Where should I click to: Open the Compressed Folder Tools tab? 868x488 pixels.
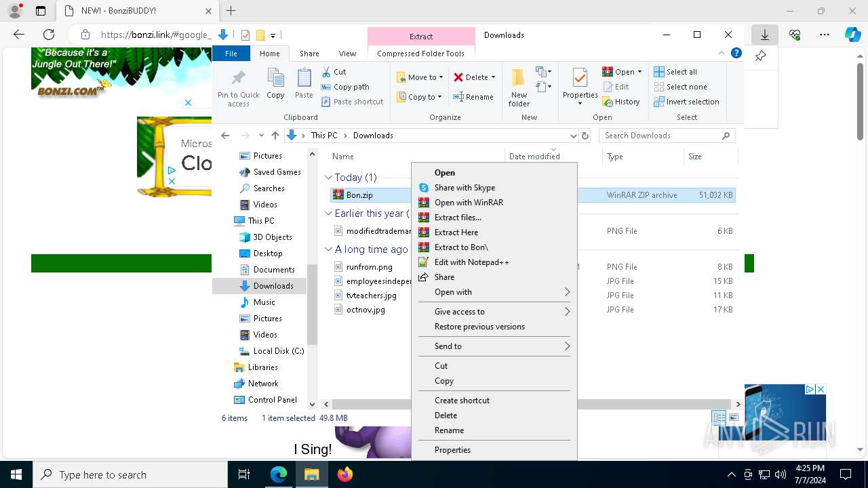point(420,54)
